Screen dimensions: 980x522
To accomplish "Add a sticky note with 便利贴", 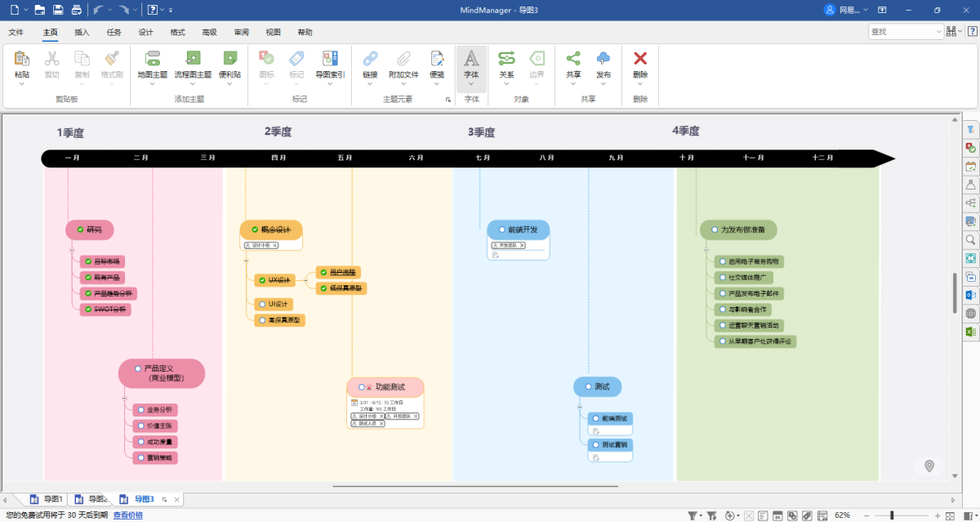I will tap(230, 58).
